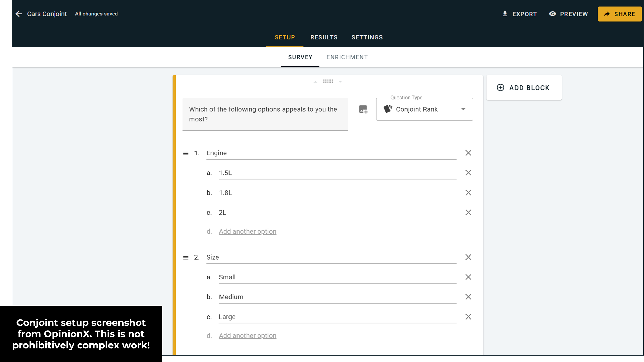Remove the 2L option
644x362 pixels.
click(x=468, y=213)
